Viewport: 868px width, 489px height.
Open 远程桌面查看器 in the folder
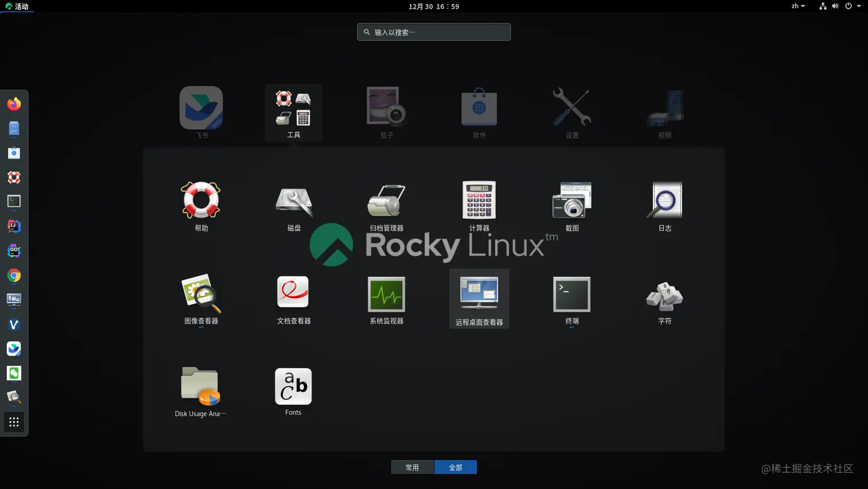click(479, 299)
